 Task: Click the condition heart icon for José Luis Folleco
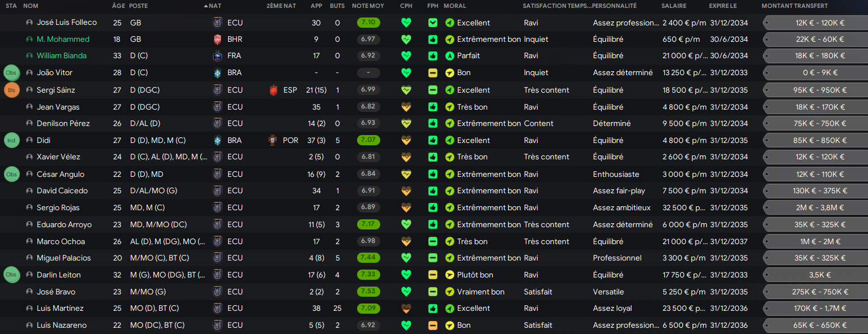coord(406,23)
